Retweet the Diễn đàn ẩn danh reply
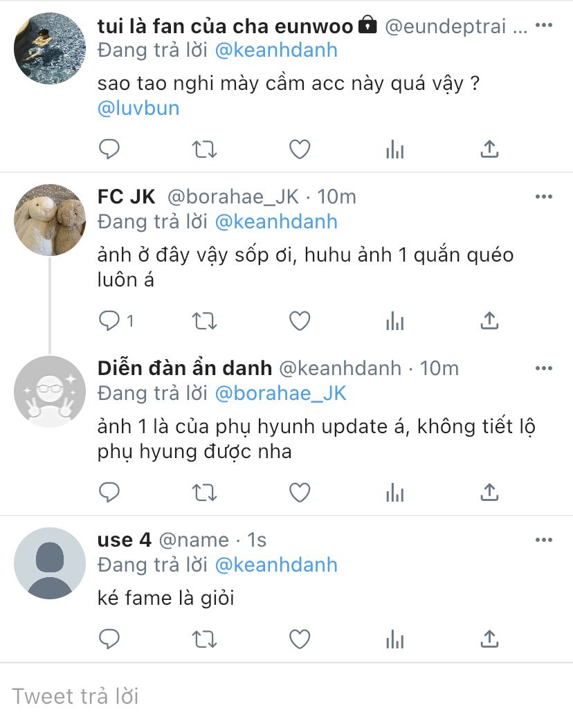This screenshot has height=728, width=573. pos(204,492)
